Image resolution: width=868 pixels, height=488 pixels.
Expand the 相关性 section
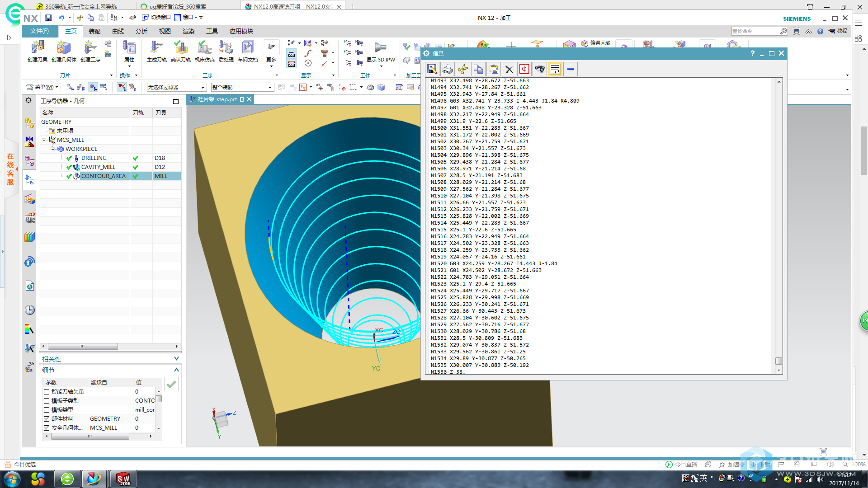(x=176, y=359)
